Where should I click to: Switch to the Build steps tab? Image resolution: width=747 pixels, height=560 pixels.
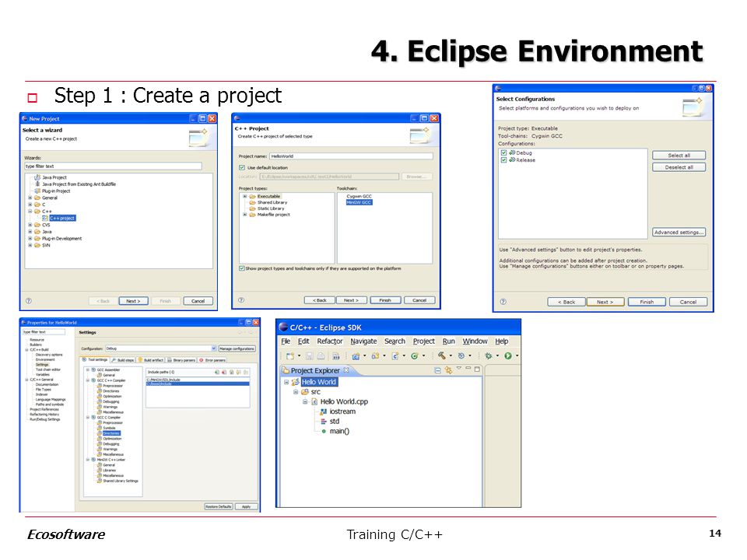pyautogui.click(x=124, y=360)
